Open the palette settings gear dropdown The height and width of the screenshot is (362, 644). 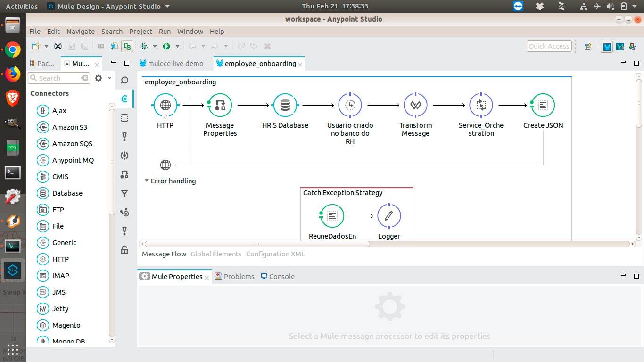point(109,78)
